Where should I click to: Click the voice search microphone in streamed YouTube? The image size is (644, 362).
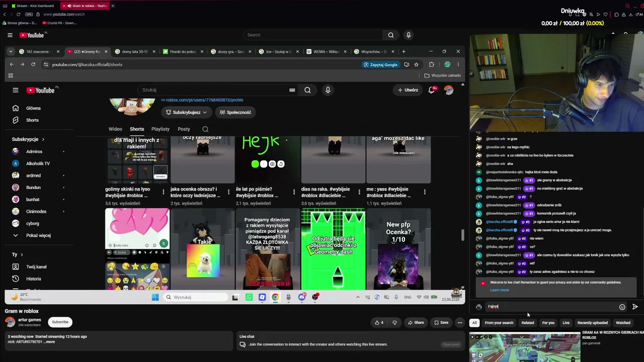click(328, 90)
